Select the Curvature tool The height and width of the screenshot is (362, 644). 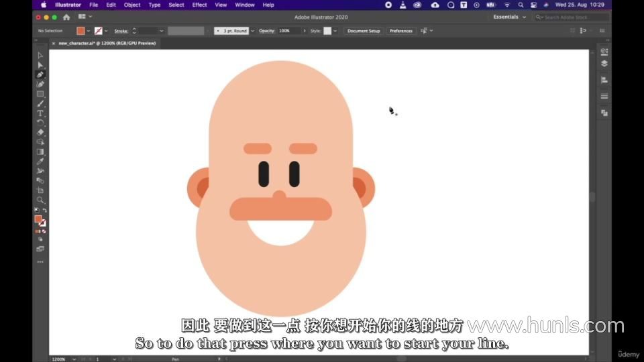(x=40, y=84)
